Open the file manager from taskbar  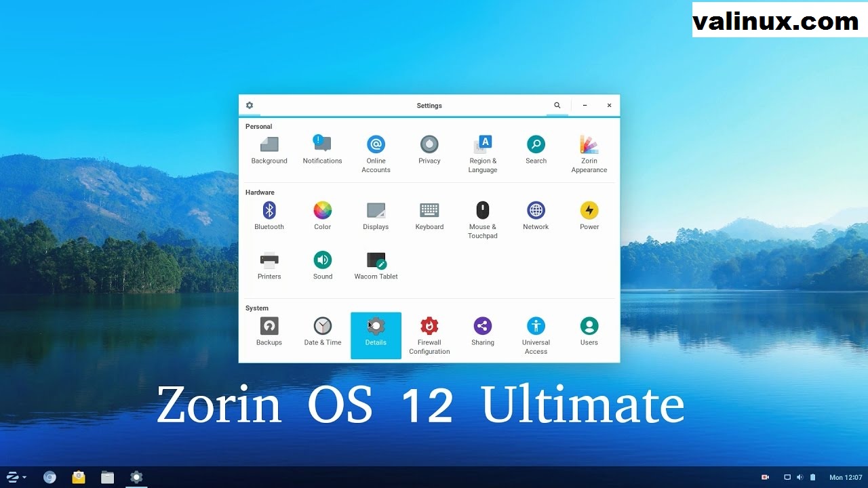pos(107,477)
